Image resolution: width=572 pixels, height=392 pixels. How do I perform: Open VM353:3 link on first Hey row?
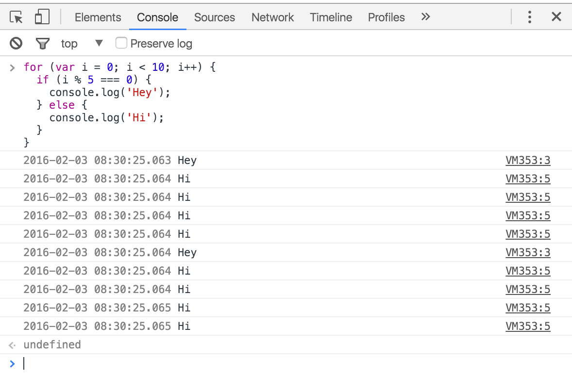528,161
